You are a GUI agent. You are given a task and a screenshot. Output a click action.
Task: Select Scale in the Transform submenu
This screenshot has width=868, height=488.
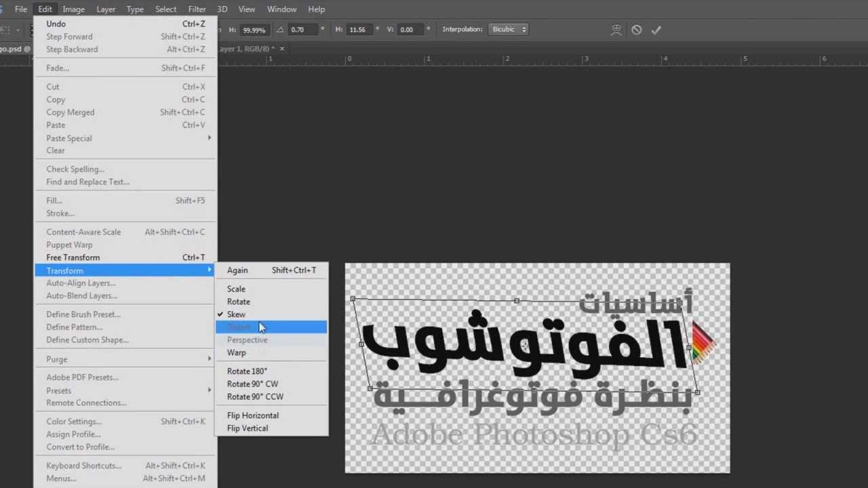pos(271,289)
